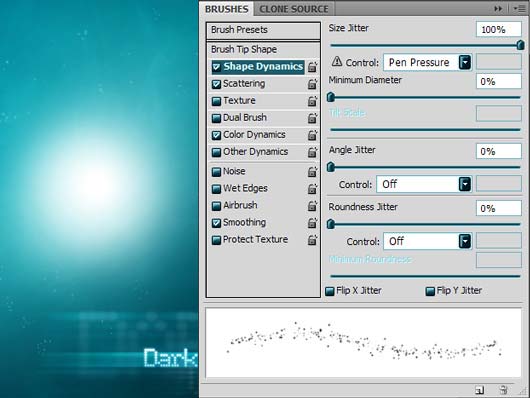Enable Flip X Jitter checkbox
This screenshot has height=398, width=530.
[x=330, y=291]
